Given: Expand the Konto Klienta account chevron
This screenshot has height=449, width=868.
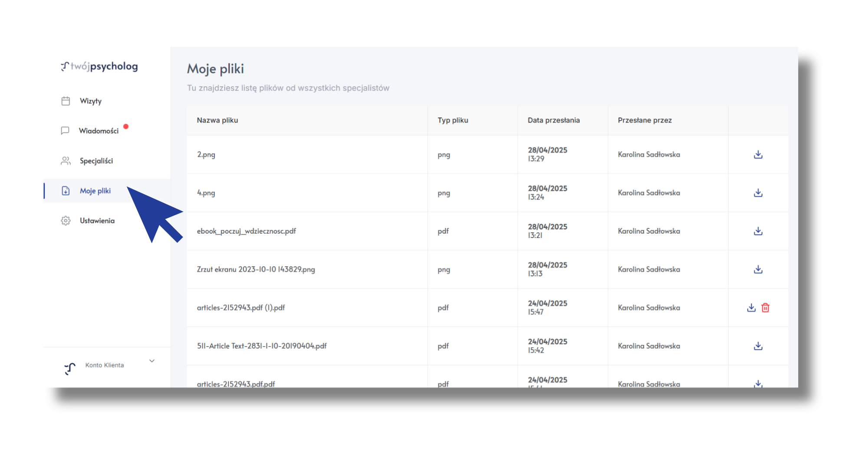Looking at the screenshot, I should point(152,361).
